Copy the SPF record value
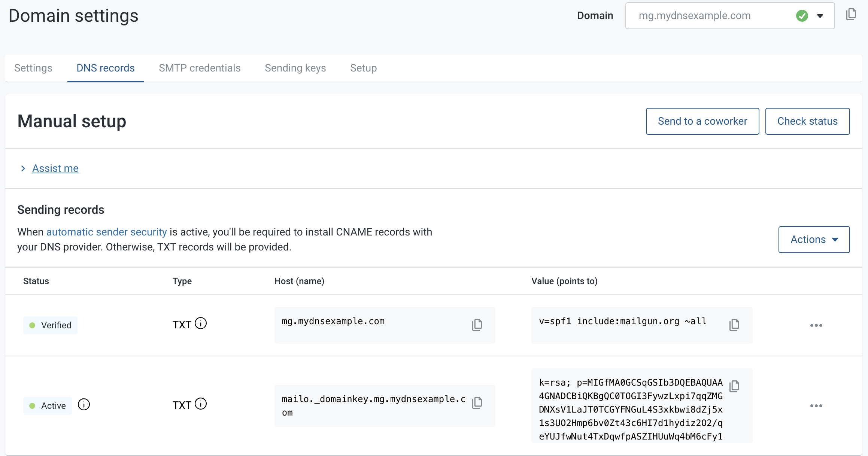The width and height of the screenshot is (868, 456). pos(734,325)
